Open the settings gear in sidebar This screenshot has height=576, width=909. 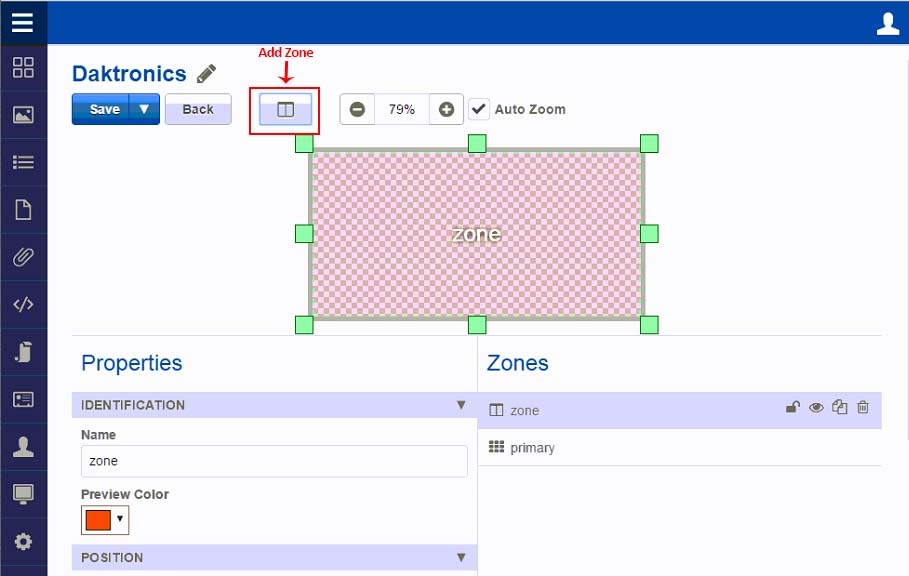23,542
